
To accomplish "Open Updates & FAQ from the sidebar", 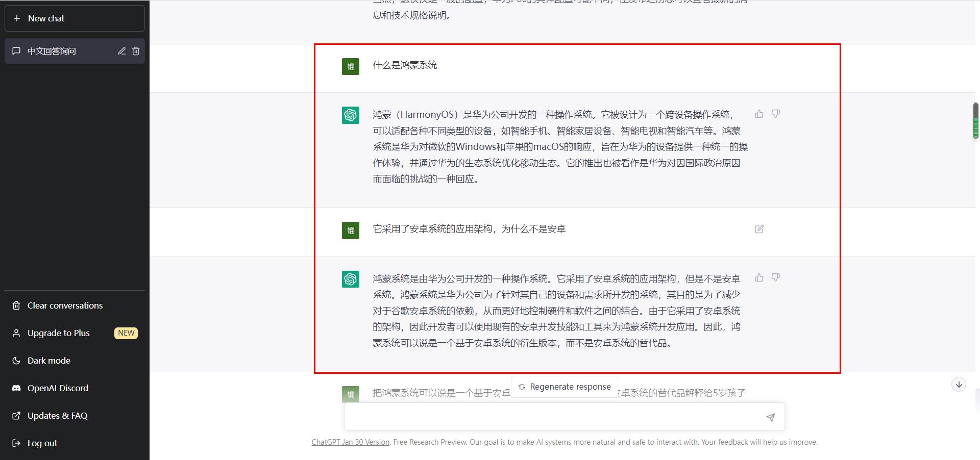I will click(57, 416).
